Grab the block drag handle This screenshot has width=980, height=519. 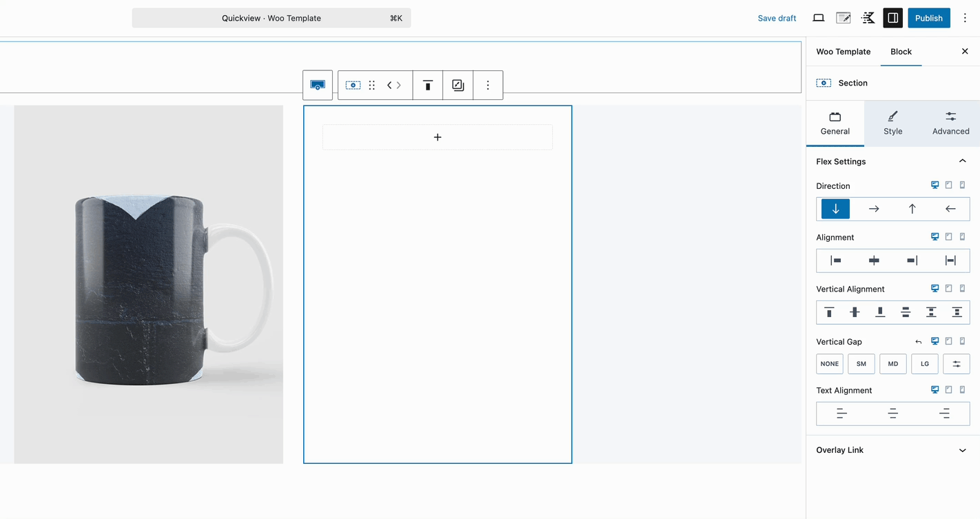[371, 85]
